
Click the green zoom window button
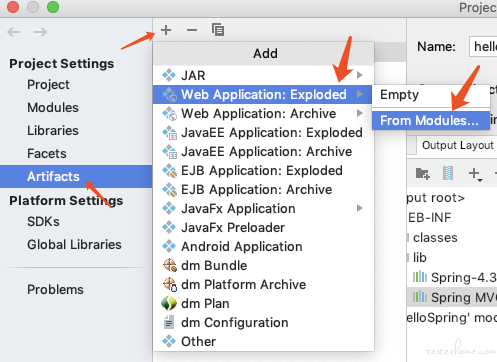coord(53,7)
